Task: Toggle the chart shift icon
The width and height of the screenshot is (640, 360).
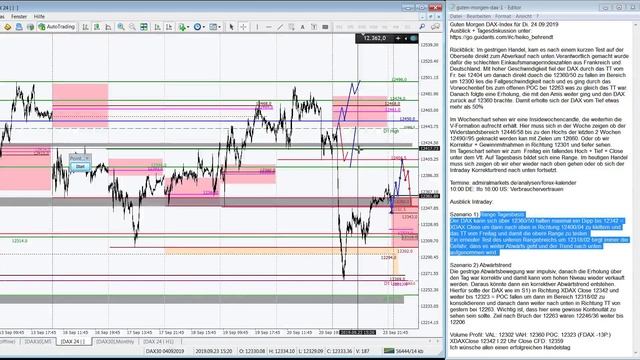Action: pyautogui.click(x=169, y=27)
